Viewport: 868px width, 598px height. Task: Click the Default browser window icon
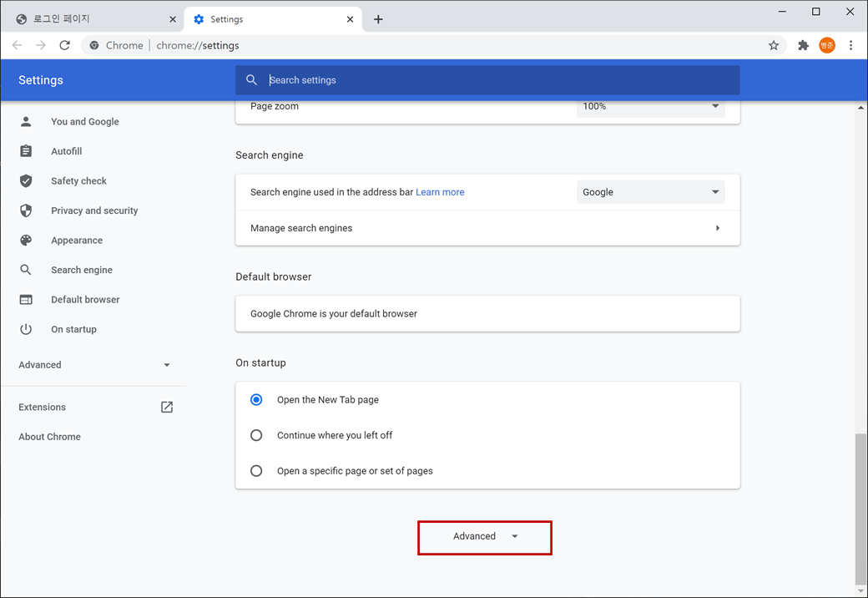pos(26,300)
